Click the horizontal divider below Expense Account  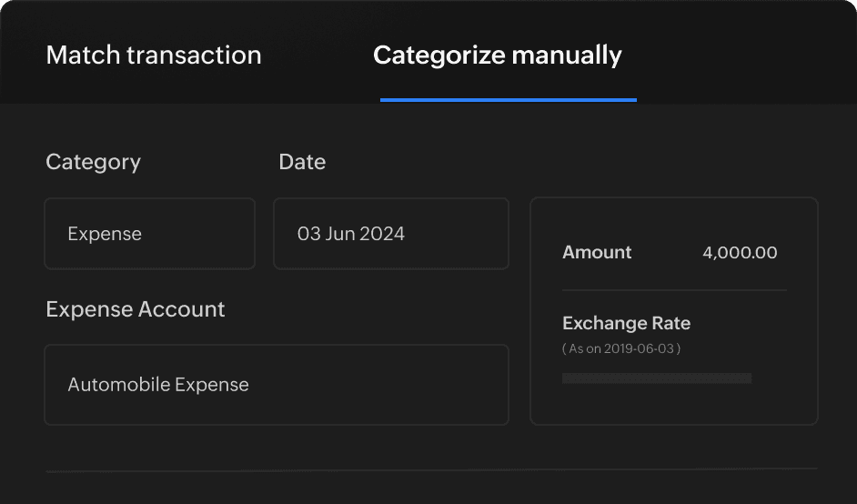click(x=430, y=470)
